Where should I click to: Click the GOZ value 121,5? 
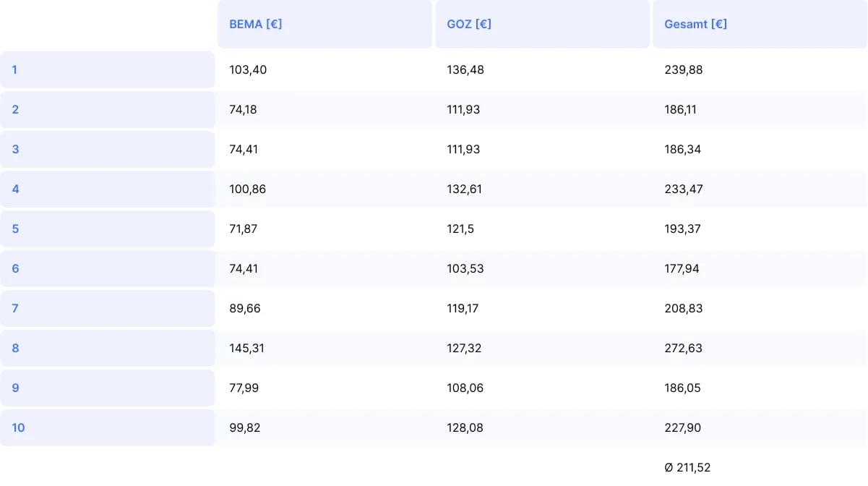tap(460, 229)
